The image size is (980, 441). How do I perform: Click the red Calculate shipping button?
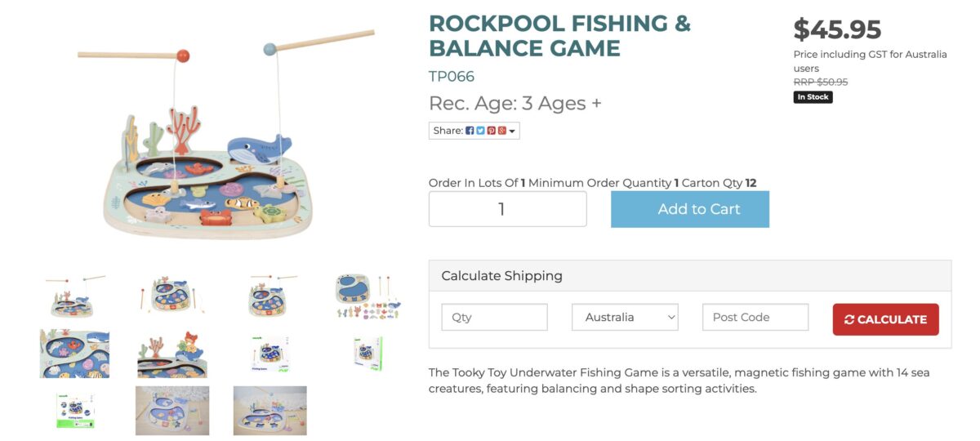click(885, 319)
